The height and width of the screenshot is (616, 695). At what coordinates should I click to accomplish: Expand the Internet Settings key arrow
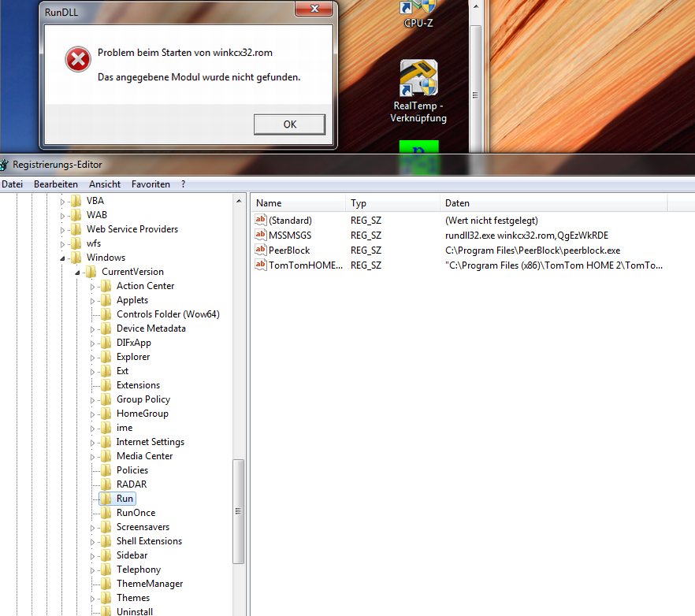(93, 442)
